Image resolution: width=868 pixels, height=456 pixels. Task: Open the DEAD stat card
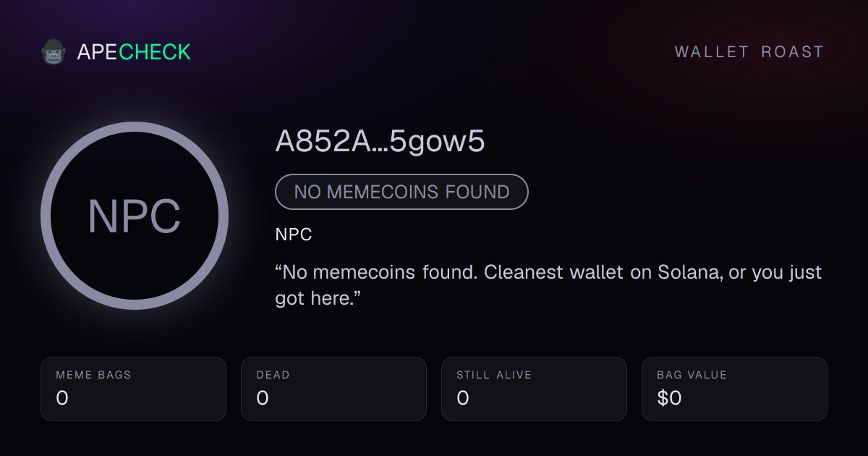(333, 389)
